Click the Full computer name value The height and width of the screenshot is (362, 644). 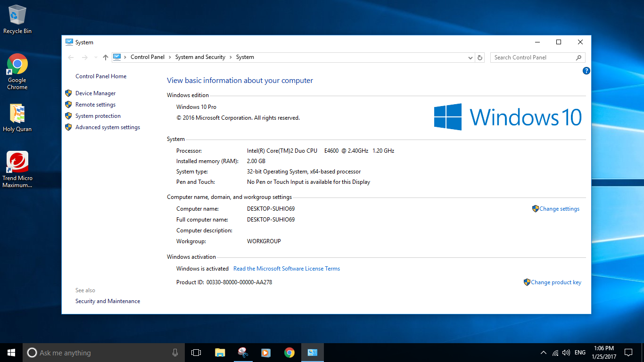pos(271,220)
